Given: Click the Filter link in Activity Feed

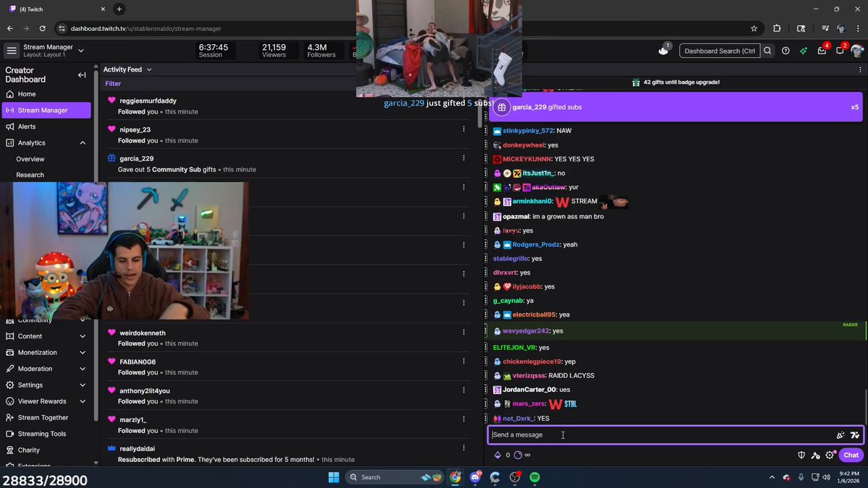Looking at the screenshot, I should point(113,84).
